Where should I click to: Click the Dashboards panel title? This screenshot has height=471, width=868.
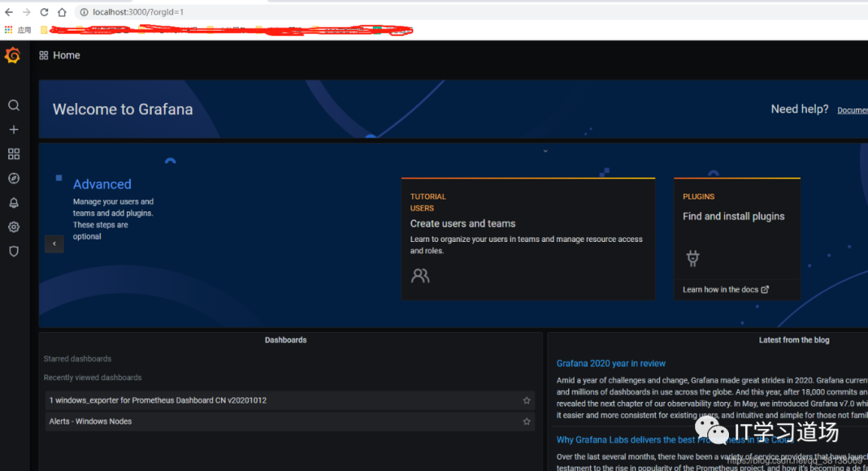(285, 340)
